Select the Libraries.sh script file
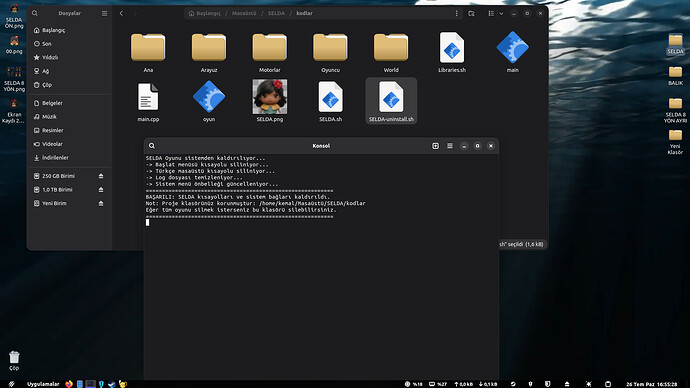This screenshot has width=690, height=388. pos(451,52)
